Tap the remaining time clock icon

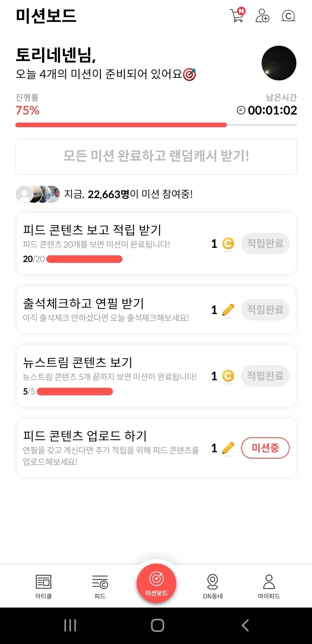pyautogui.click(x=241, y=110)
